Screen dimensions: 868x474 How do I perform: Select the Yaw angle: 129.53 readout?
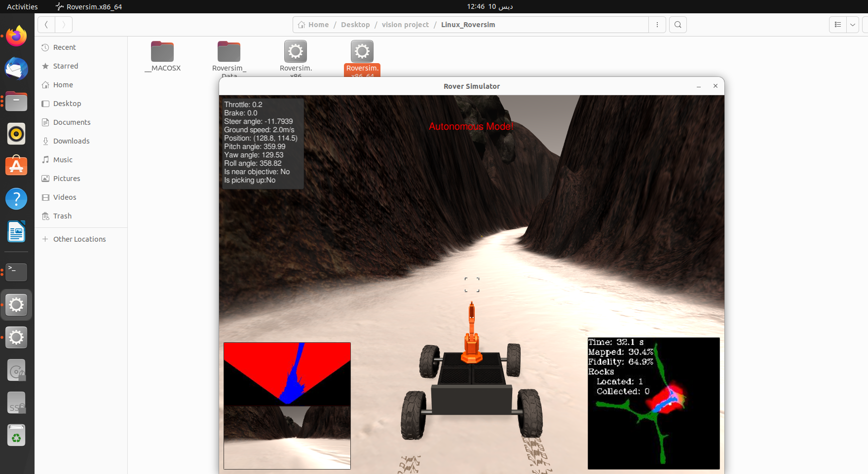point(254,155)
